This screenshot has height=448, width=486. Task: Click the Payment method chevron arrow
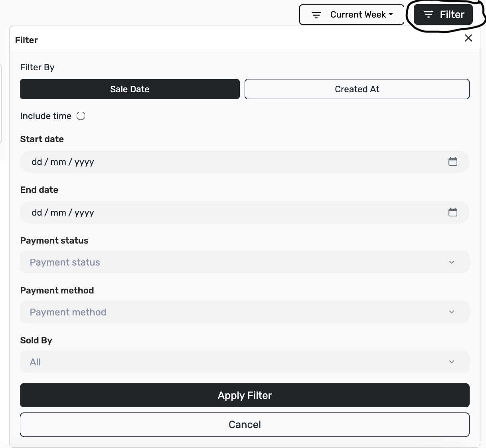(452, 312)
